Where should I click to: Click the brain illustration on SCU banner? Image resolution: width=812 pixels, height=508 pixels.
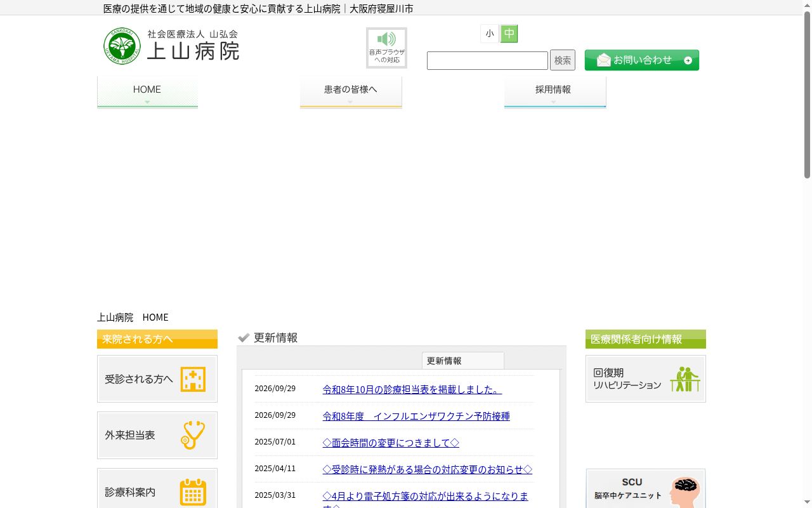[x=684, y=492]
